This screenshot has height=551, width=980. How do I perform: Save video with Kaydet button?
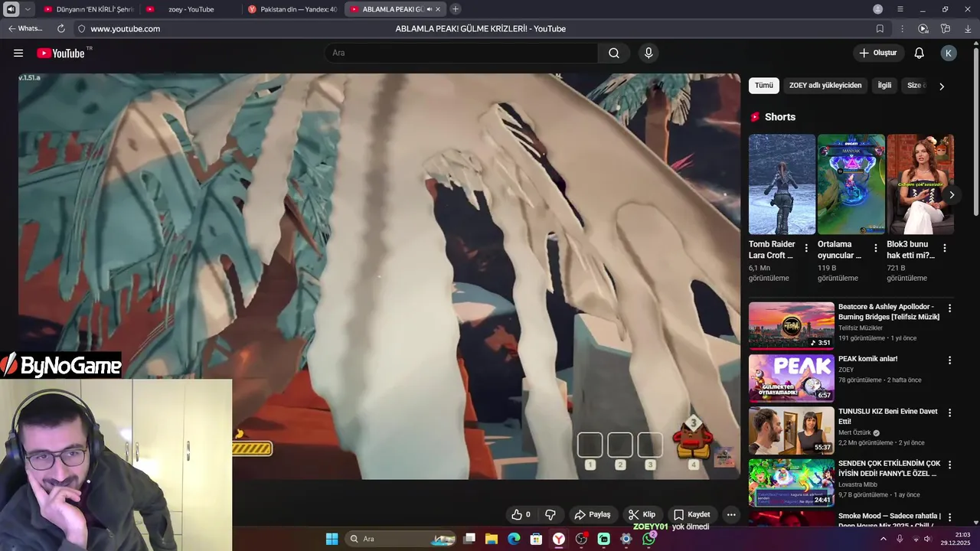[691, 514]
